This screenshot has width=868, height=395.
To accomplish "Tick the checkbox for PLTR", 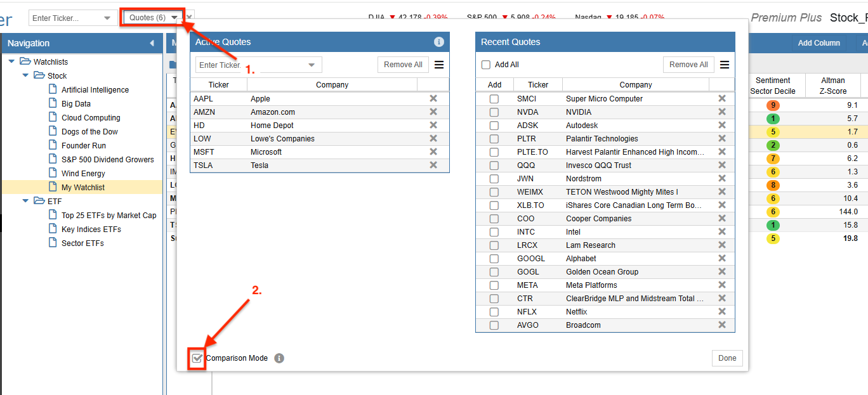I will tap(494, 138).
